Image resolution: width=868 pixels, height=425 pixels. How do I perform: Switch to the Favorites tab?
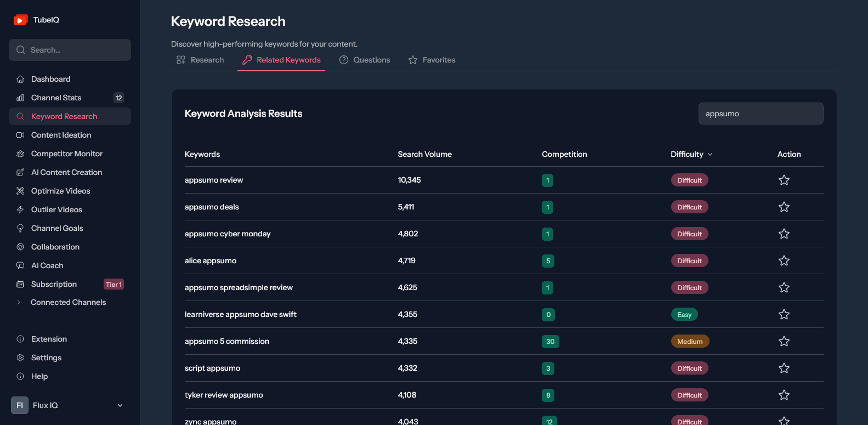click(432, 60)
